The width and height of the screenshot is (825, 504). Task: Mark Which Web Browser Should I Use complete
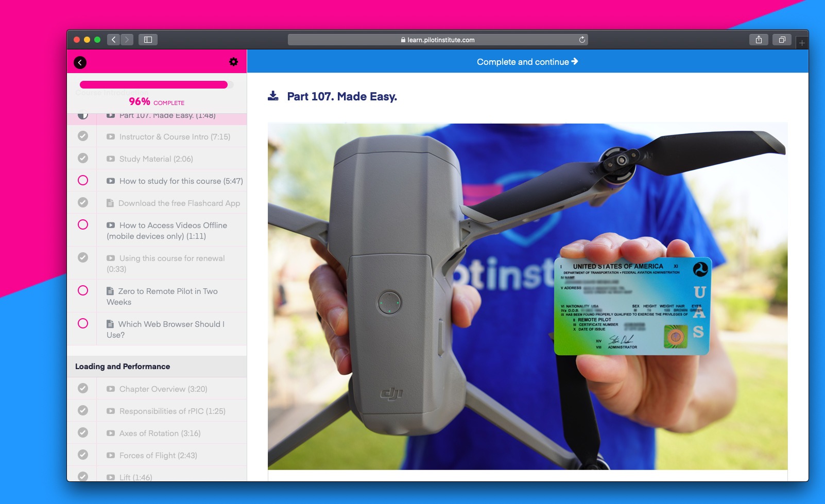pos(83,323)
